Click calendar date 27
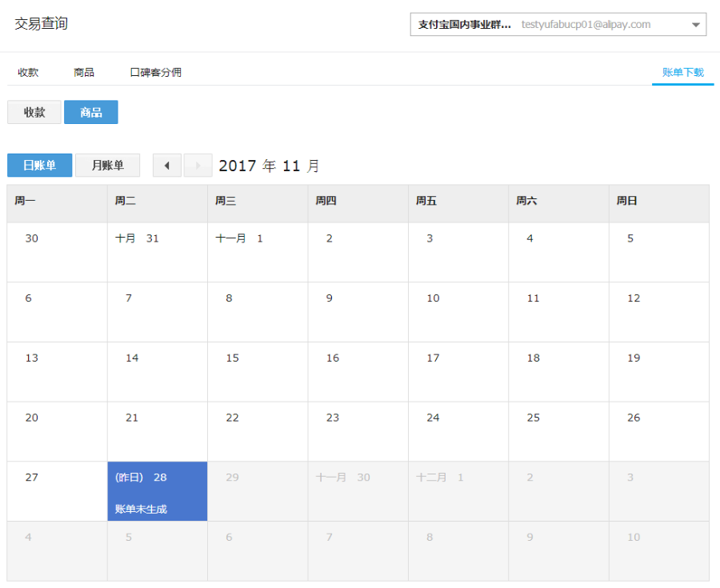 57,491
